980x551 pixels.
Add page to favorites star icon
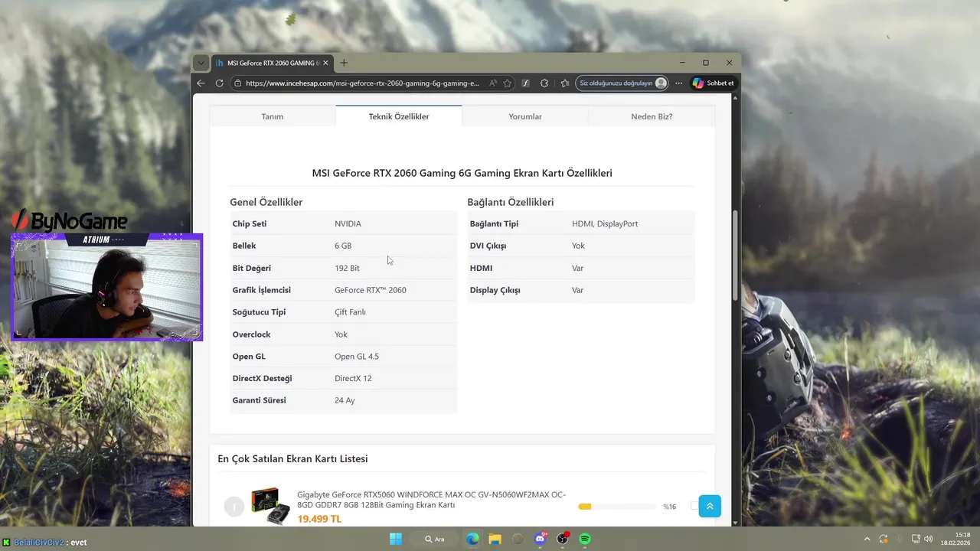point(507,83)
